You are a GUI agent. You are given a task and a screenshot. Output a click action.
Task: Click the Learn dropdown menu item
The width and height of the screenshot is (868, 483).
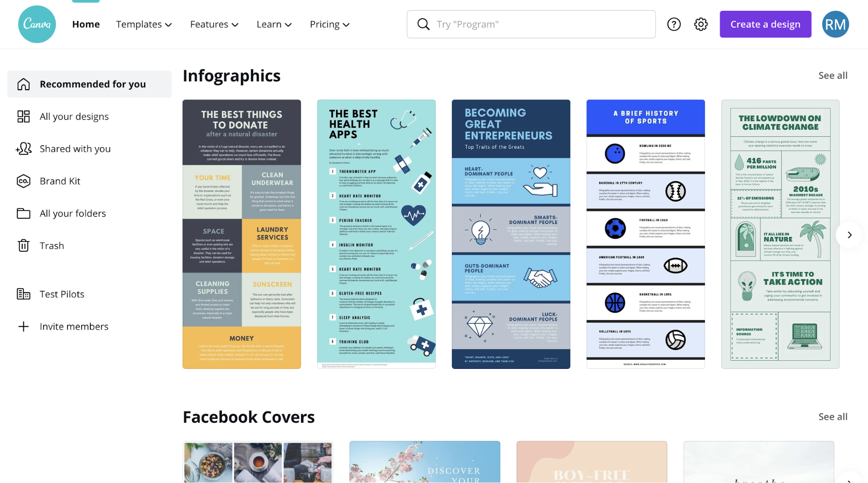tap(273, 24)
